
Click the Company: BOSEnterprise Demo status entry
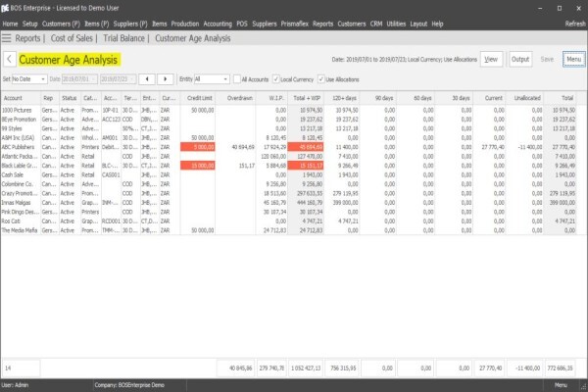tap(129, 385)
